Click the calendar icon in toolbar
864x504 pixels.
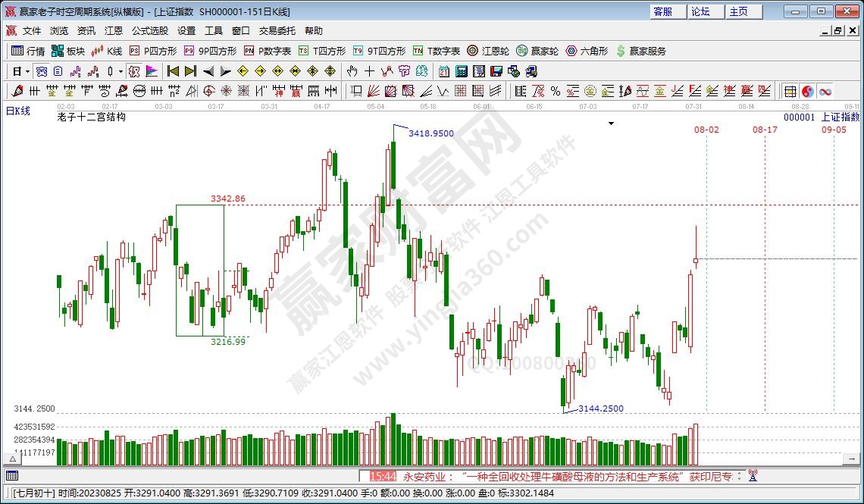tap(443, 71)
